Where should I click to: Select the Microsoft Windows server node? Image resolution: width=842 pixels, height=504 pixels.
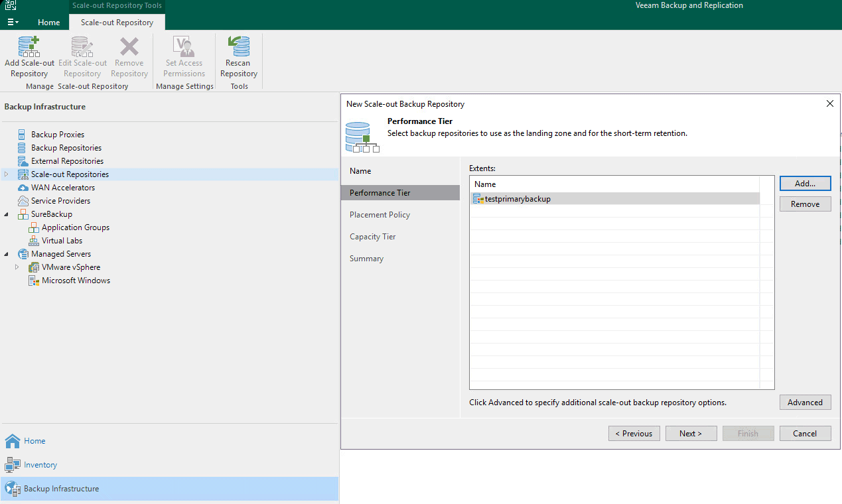[76, 281]
